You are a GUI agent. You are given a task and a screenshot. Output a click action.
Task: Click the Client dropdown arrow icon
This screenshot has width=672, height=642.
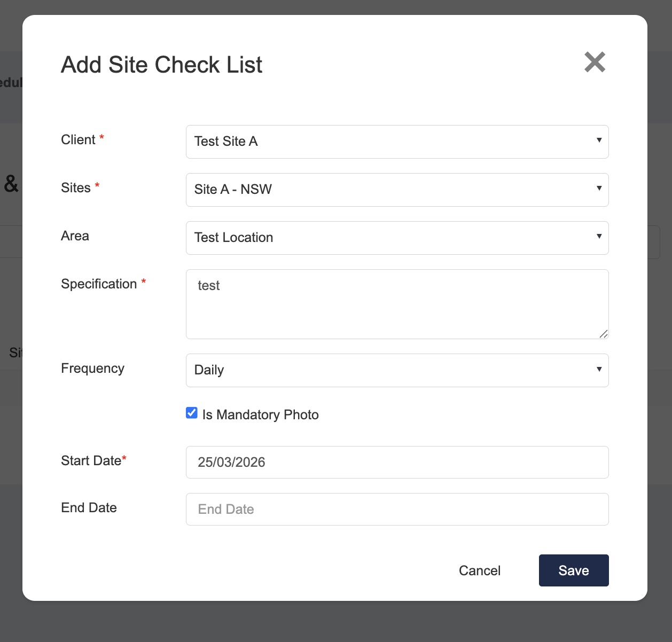coord(599,140)
